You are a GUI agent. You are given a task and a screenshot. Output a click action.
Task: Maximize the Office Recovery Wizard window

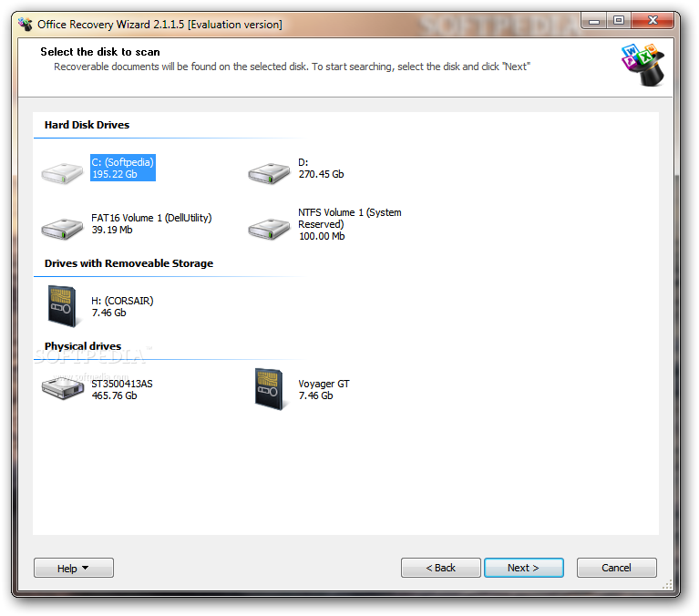tap(619, 21)
